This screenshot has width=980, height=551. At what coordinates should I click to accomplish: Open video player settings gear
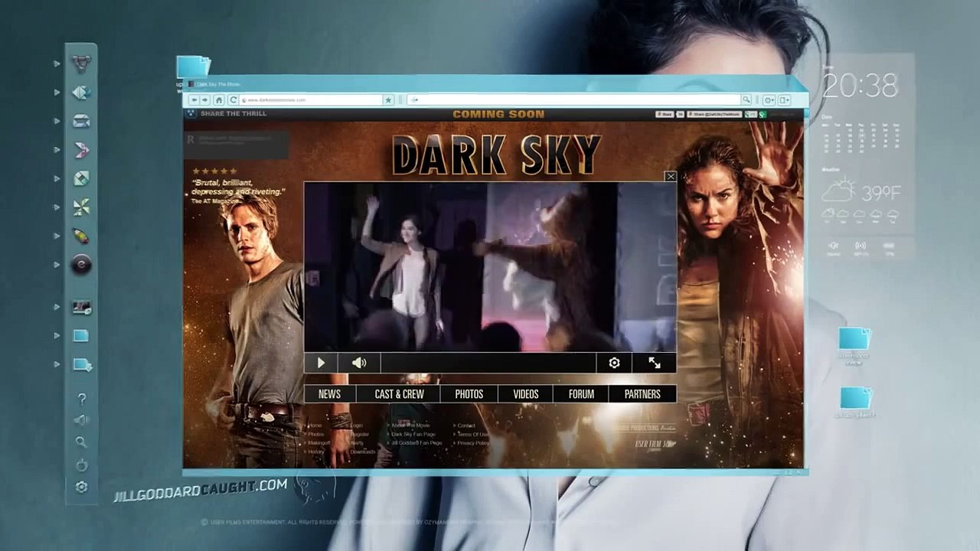click(614, 363)
